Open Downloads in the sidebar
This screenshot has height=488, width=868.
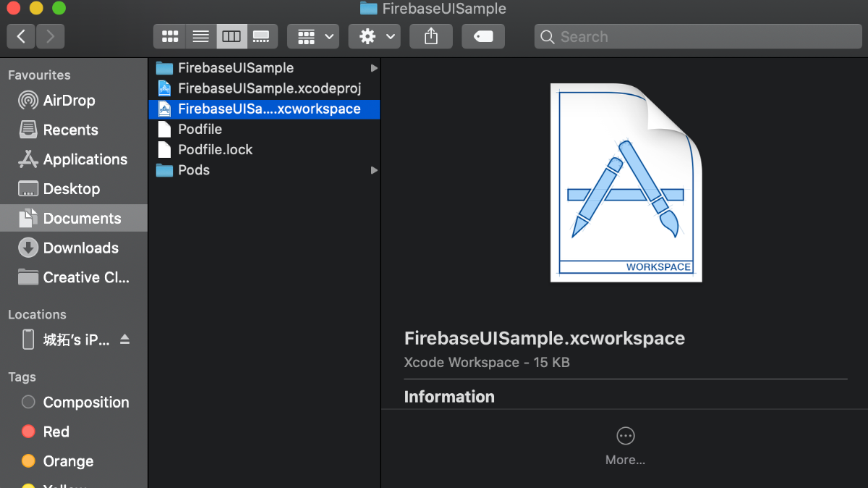74,248
